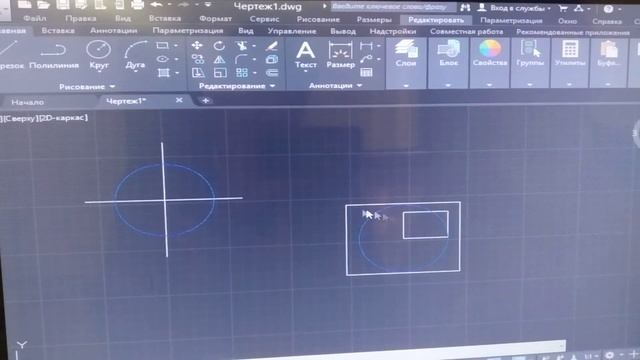Select the Ellipse draw tool icon

click(x=162, y=59)
